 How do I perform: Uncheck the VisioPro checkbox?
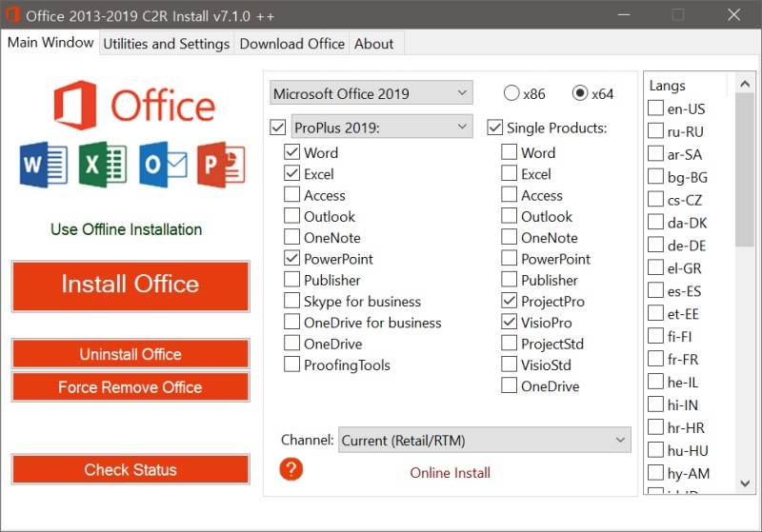(509, 322)
